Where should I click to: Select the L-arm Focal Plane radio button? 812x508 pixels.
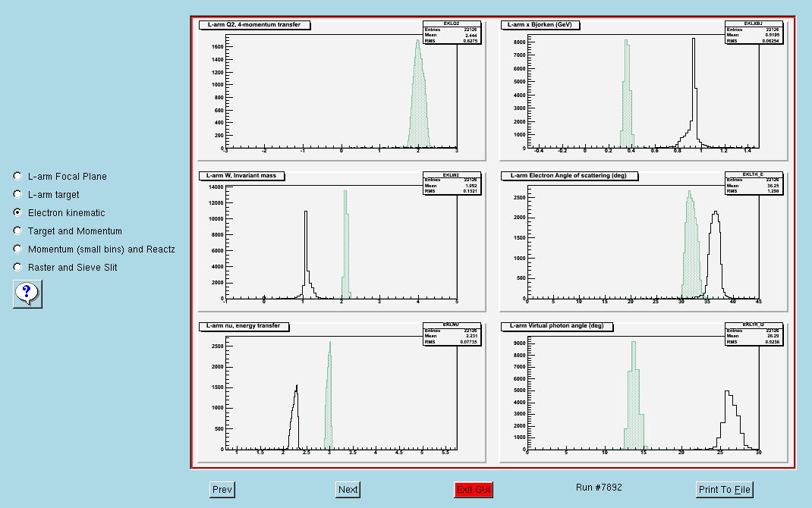pyautogui.click(x=17, y=177)
